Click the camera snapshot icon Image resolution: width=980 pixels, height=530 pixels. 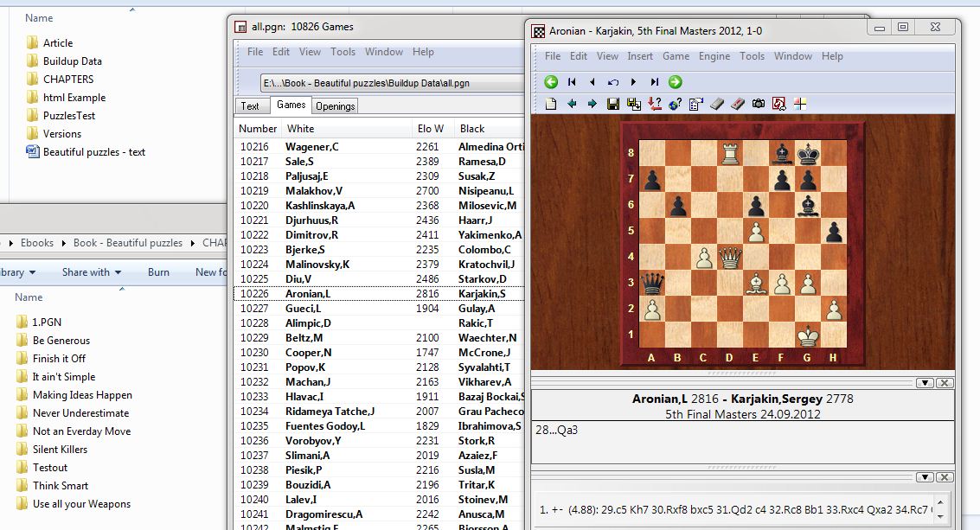point(759,104)
